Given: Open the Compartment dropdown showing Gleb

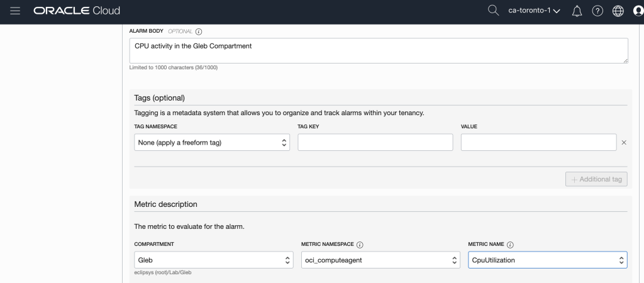Looking at the screenshot, I should [x=213, y=260].
